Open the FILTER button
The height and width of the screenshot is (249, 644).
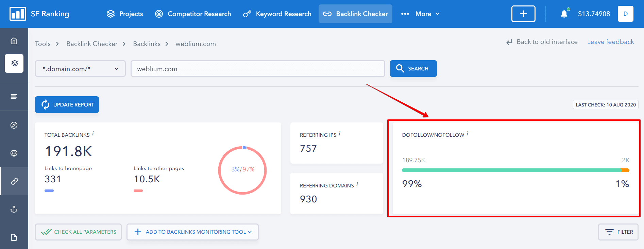(x=618, y=232)
